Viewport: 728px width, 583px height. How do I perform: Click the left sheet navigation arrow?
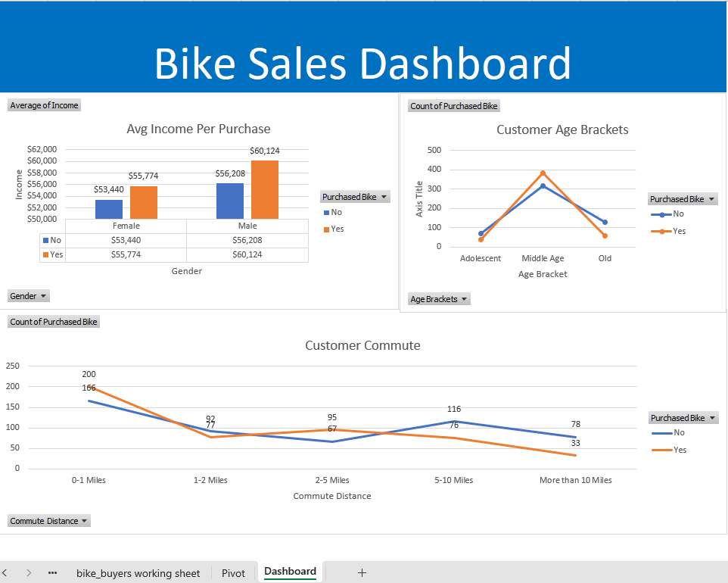(x=6, y=573)
